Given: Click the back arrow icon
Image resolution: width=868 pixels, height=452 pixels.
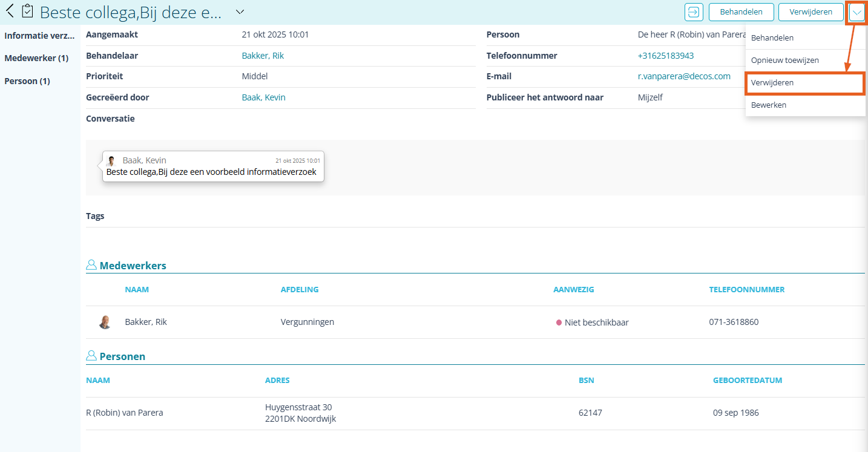Looking at the screenshot, I should [10, 11].
